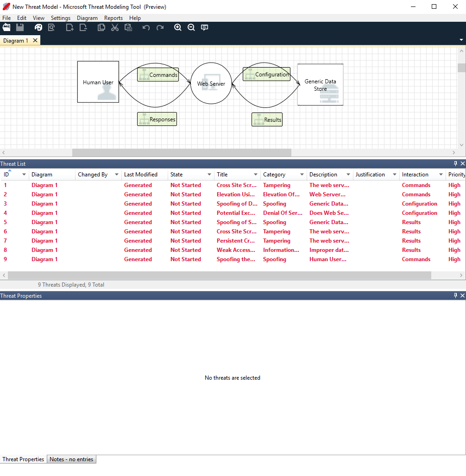Viewport: 466px width, 476px height.
Task: Open the Category column filter dropdown
Action: (301, 175)
